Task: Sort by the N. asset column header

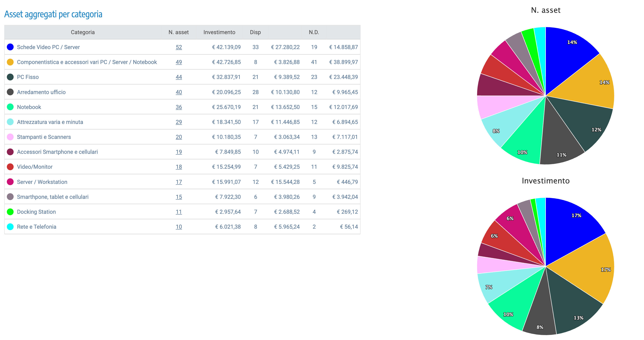Action: 178,32
